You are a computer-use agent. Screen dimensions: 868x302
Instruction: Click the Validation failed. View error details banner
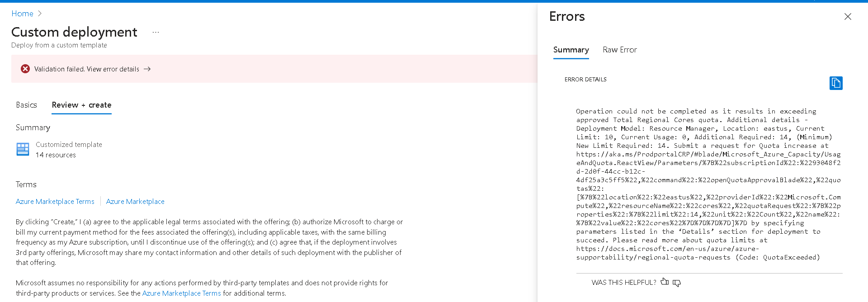click(274, 69)
